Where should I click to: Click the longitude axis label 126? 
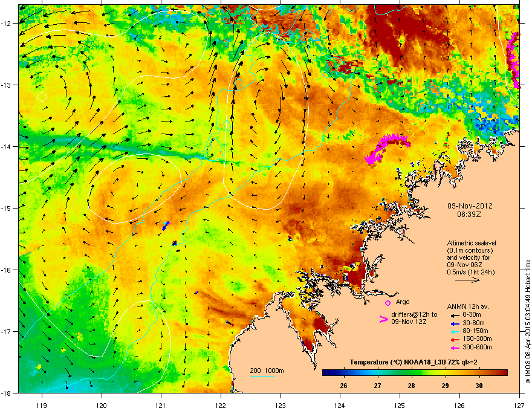459,405
